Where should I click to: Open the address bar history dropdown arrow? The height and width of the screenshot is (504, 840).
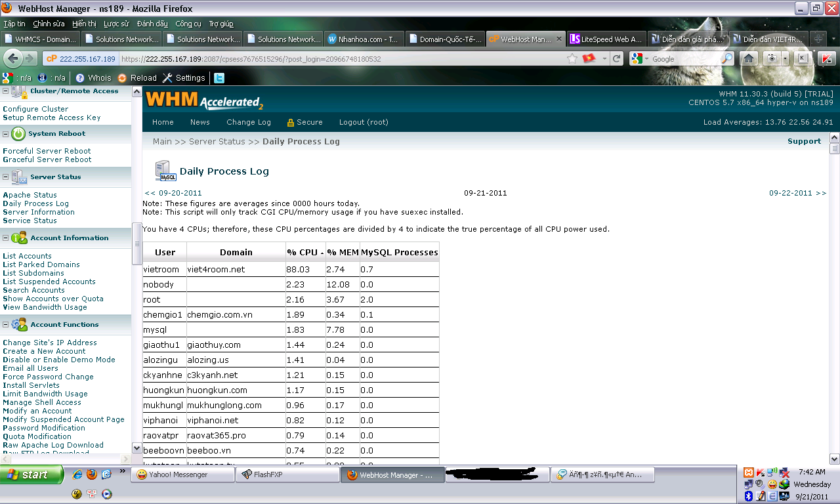tap(603, 58)
